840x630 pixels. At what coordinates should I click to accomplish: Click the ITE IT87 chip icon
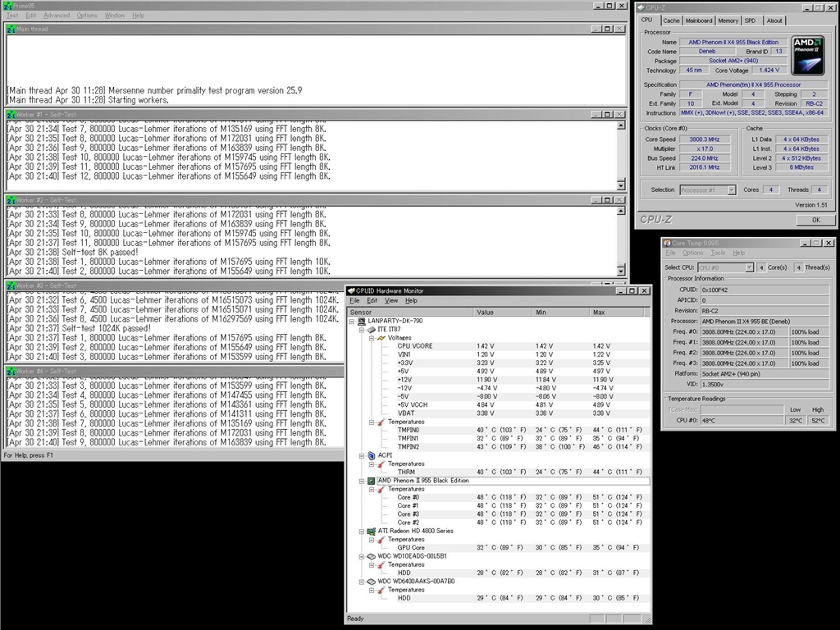372,329
